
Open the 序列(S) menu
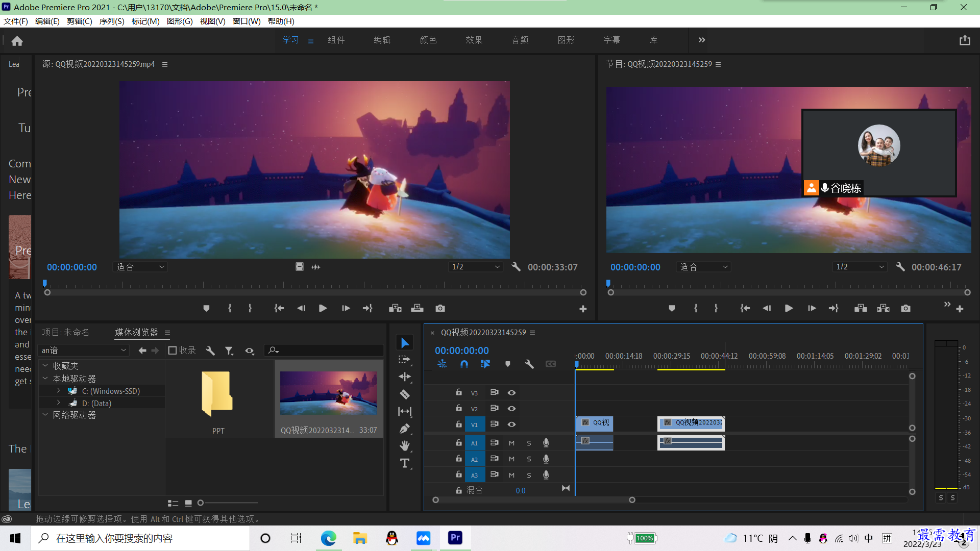(112, 21)
